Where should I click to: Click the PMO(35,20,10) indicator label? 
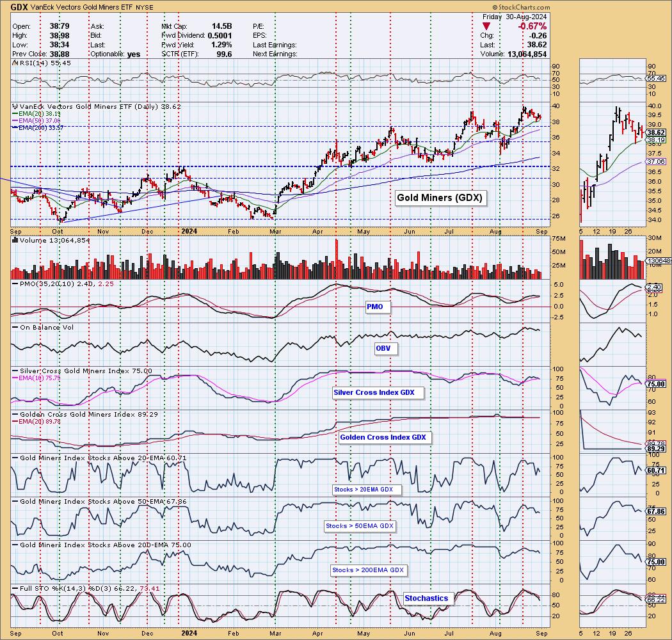click(x=63, y=284)
